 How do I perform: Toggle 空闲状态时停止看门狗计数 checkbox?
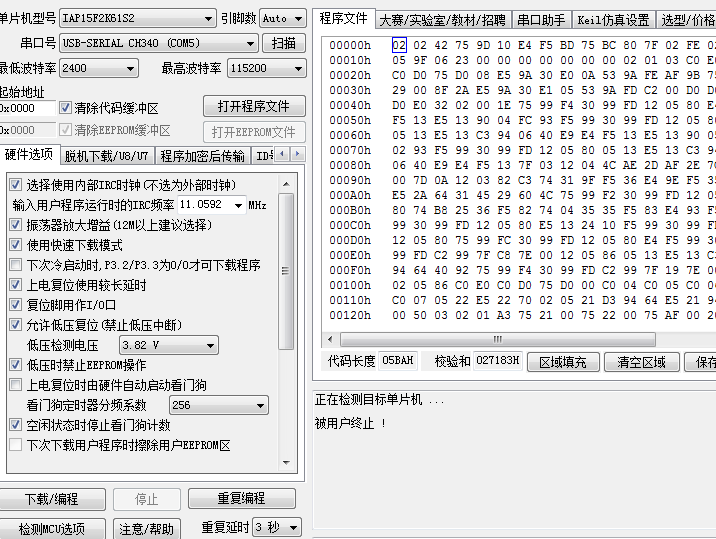coord(16,425)
